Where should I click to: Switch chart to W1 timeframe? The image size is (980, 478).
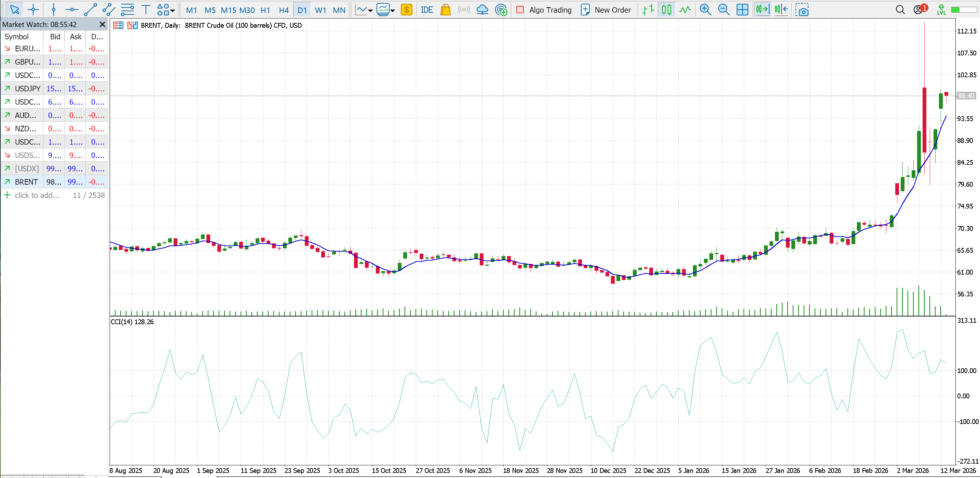tap(320, 10)
